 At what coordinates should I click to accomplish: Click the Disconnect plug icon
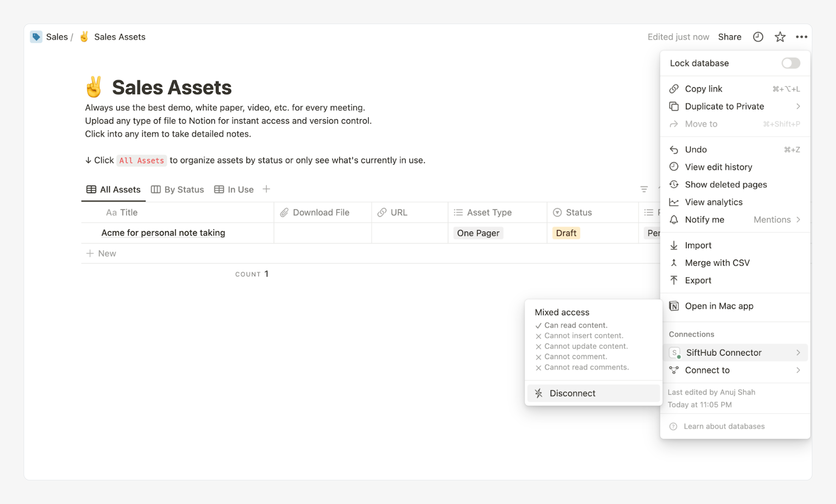[x=539, y=393]
